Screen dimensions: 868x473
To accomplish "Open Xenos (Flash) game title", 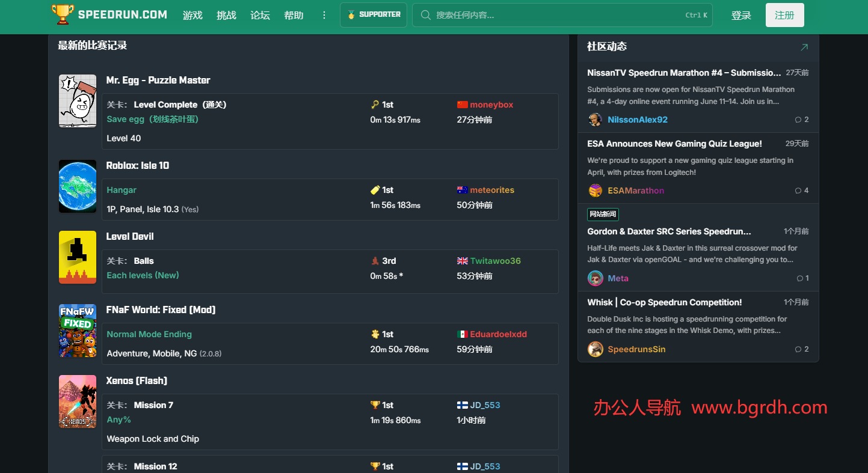I will tap(137, 381).
